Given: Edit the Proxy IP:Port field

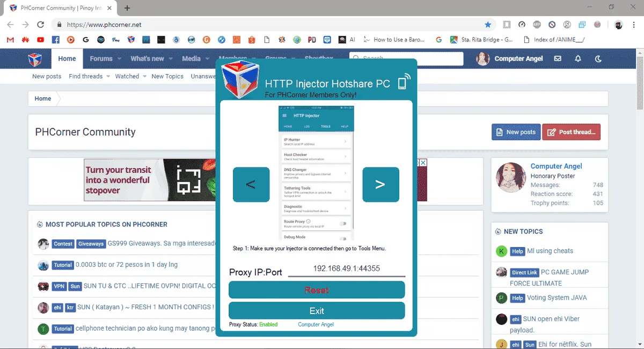Looking at the screenshot, I should pyautogui.click(x=347, y=269).
